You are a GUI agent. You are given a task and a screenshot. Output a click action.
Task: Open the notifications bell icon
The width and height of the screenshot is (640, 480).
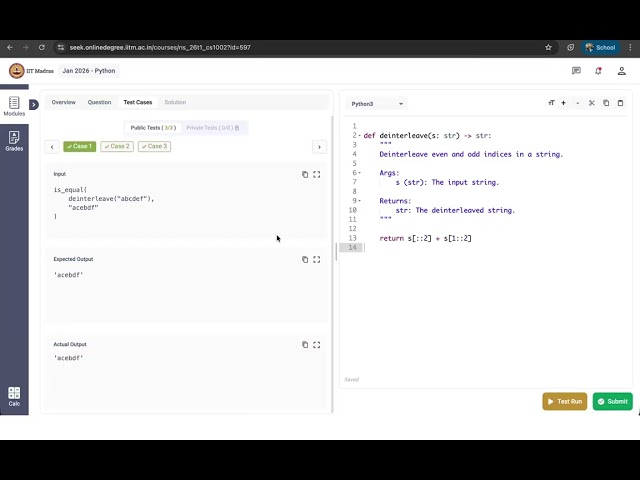[598, 71]
